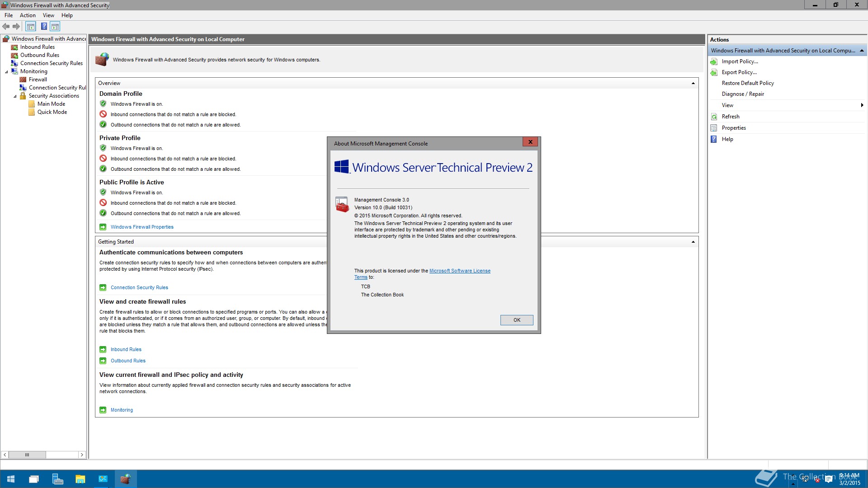
Task: Open the Outbound Rules link in Getting Started
Action: point(128,361)
